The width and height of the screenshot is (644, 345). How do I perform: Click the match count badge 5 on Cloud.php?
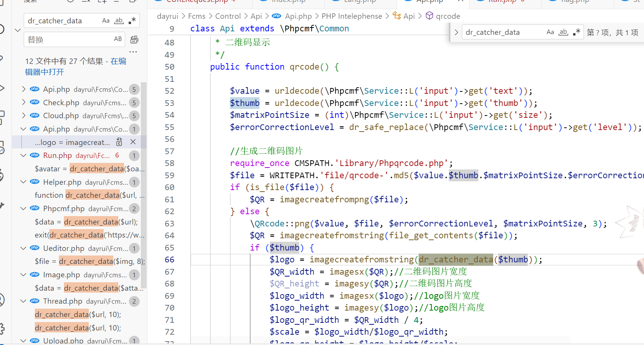[134, 116]
